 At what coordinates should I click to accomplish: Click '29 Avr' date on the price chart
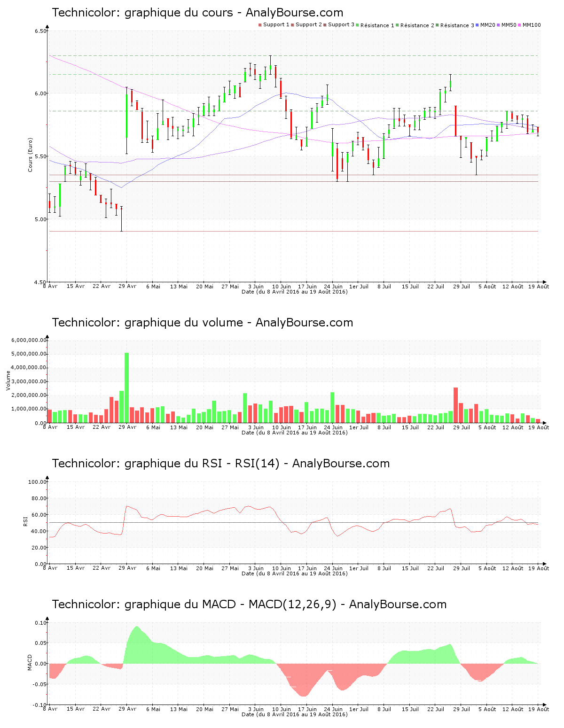pyautogui.click(x=127, y=287)
